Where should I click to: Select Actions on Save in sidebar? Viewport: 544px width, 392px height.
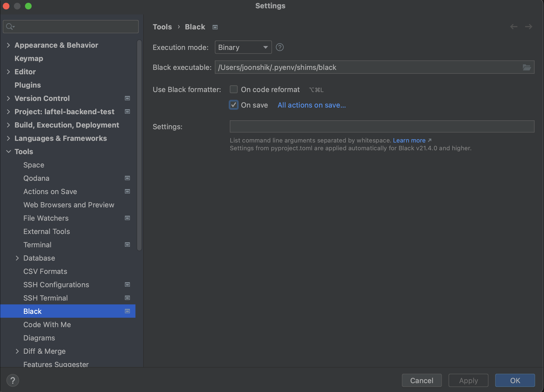pos(50,192)
